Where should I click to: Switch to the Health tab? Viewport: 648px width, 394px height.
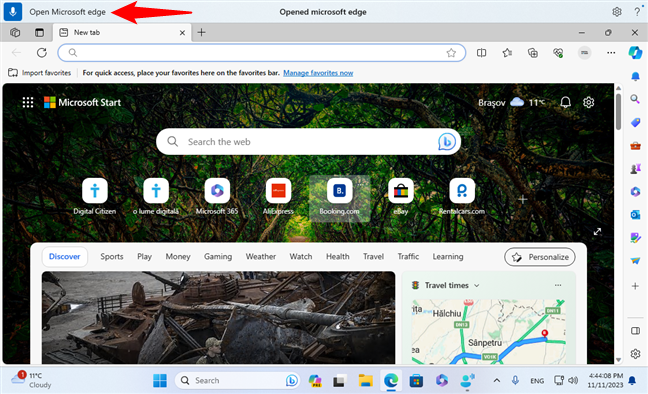coord(338,257)
